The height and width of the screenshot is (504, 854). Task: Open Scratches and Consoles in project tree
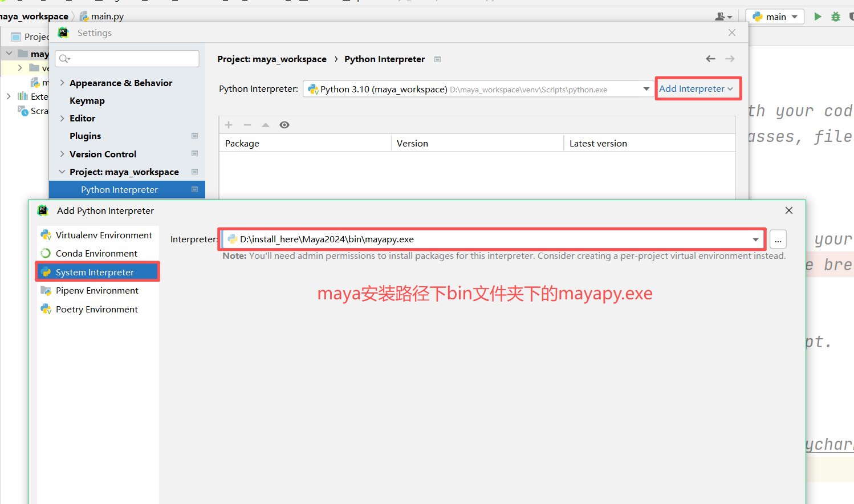[33, 111]
